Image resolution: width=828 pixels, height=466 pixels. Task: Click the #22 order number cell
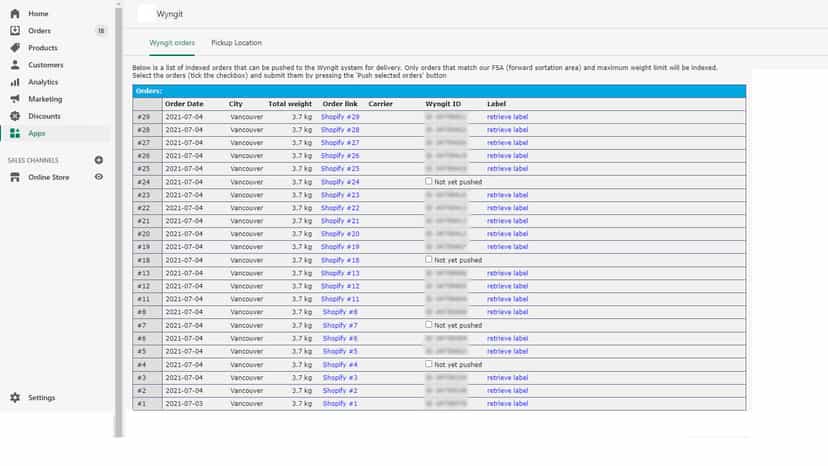[147, 208]
